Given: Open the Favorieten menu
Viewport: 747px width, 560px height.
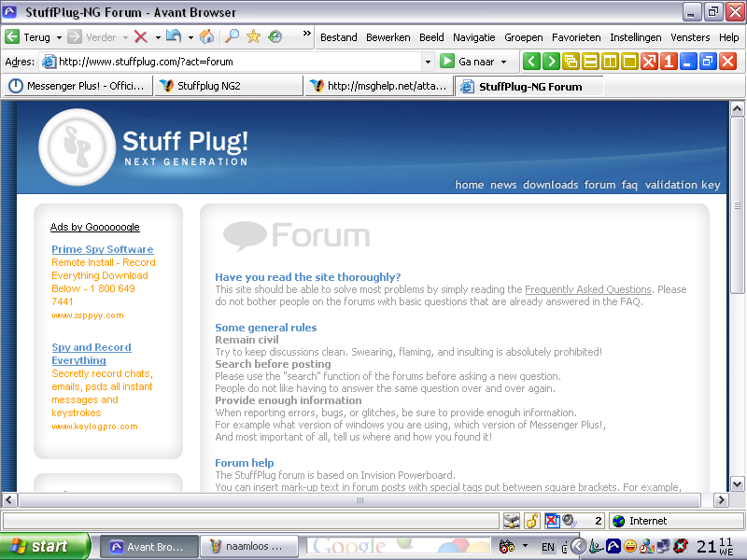Looking at the screenshot, I should click(576, 37).
